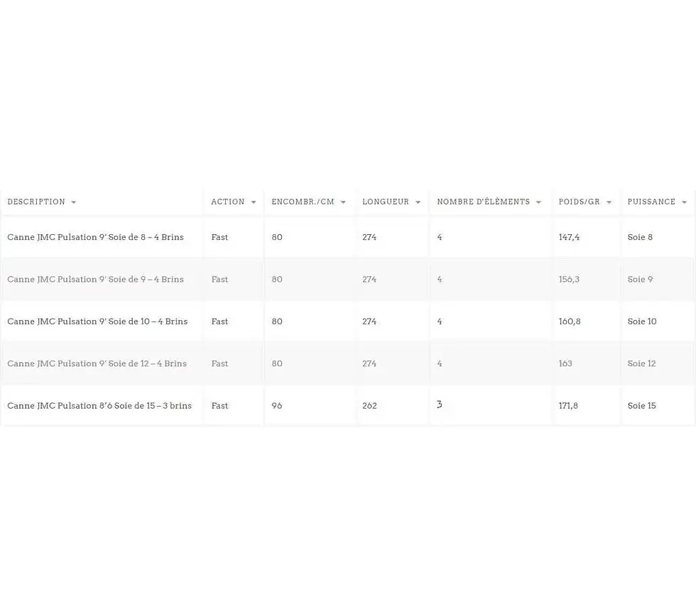Click the 171,8 weight cell

pos(568,406)
